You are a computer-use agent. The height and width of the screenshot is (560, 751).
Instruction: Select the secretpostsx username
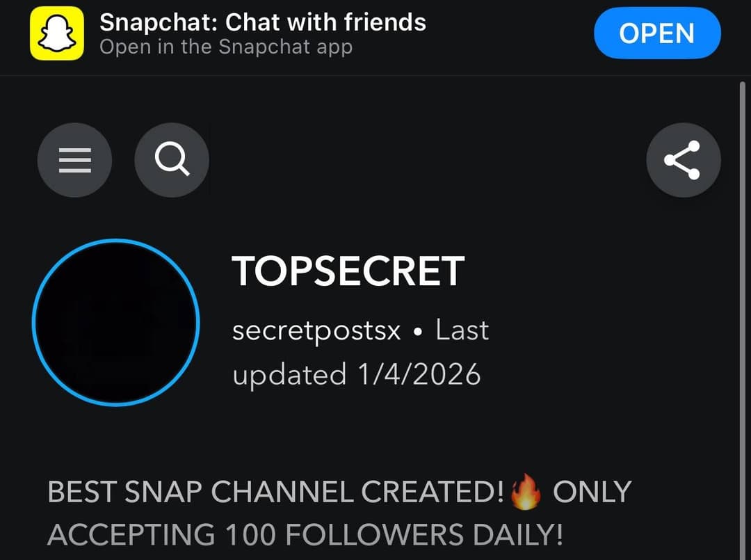316,330
